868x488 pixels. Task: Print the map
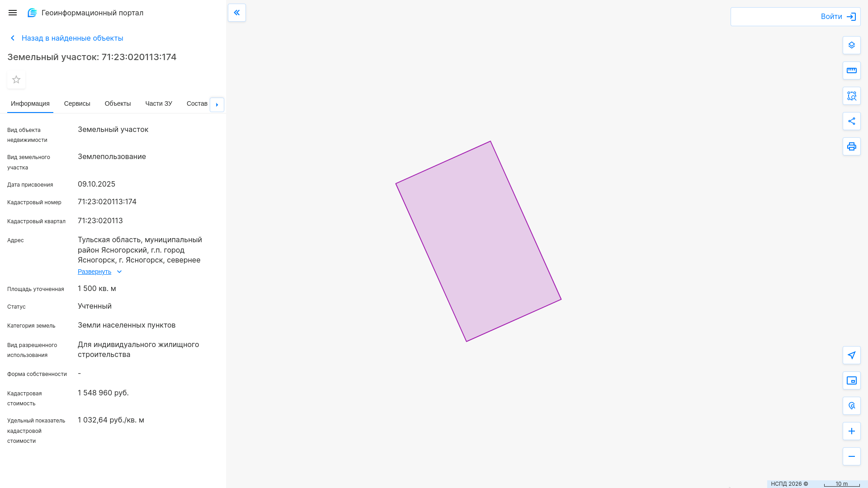tap(852, 146)
